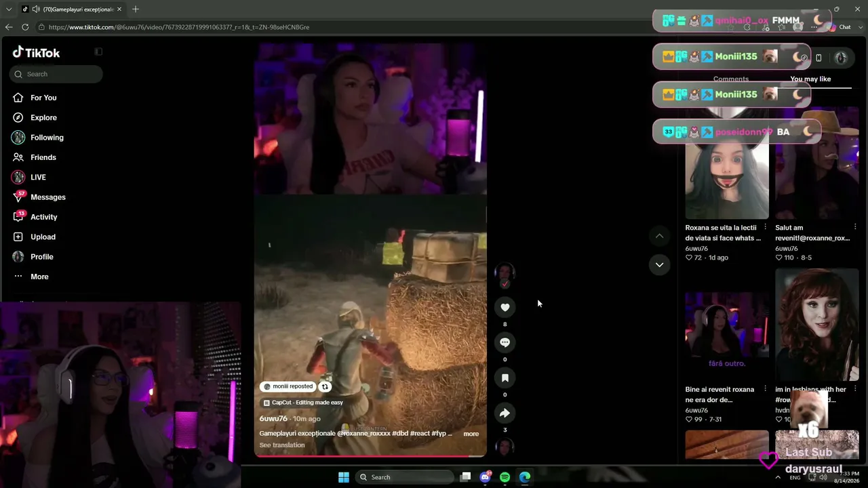Bookmark the video to Favorites
Screen dimensions: 868x488
pyautogui.click(x=505, y=378)
